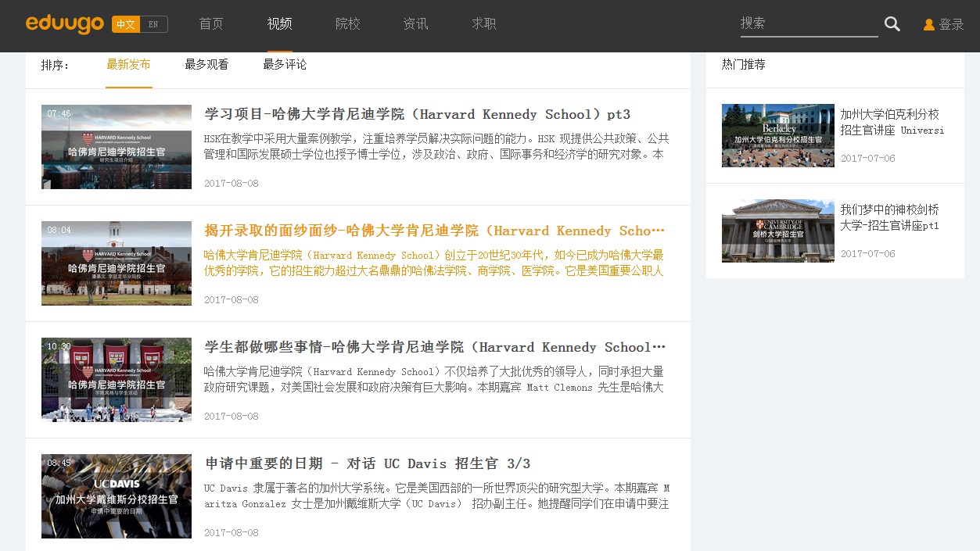980x551 pixels.
Task: Click the orange user login icon
Action: [x=929, y=25]
